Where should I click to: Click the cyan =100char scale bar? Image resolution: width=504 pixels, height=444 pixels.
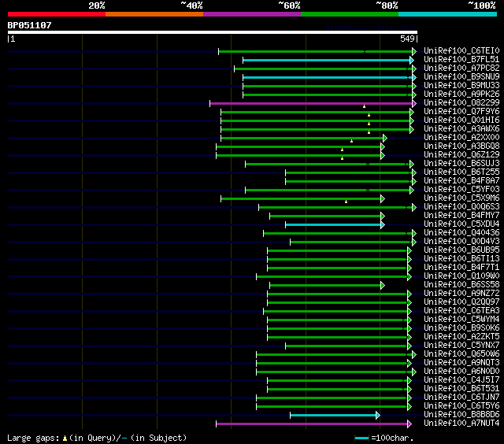(361, 438)
